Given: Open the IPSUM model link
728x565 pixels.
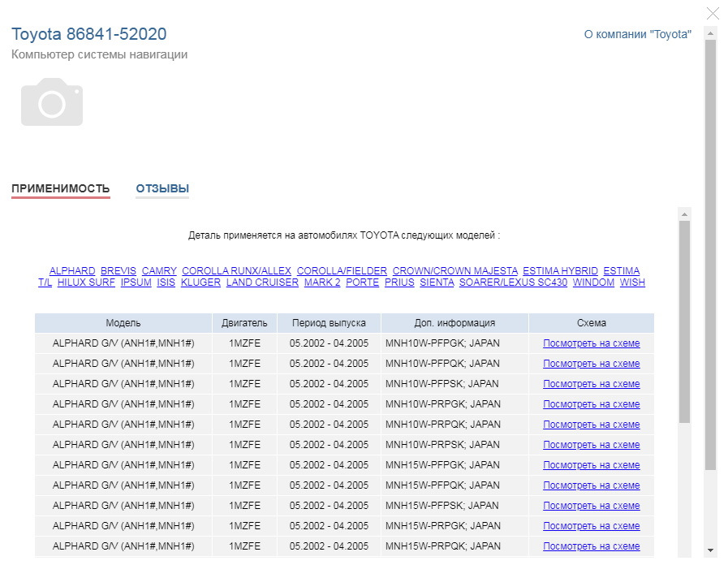Looking at the screenshot, I should pyautogui.click(x=136, y=282).
